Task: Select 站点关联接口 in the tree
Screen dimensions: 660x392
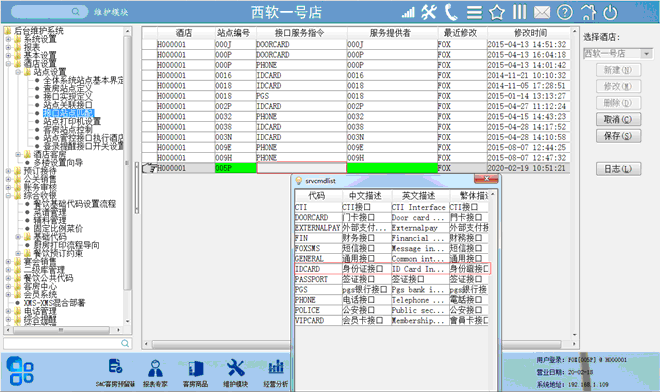Action: click(67, 105)
